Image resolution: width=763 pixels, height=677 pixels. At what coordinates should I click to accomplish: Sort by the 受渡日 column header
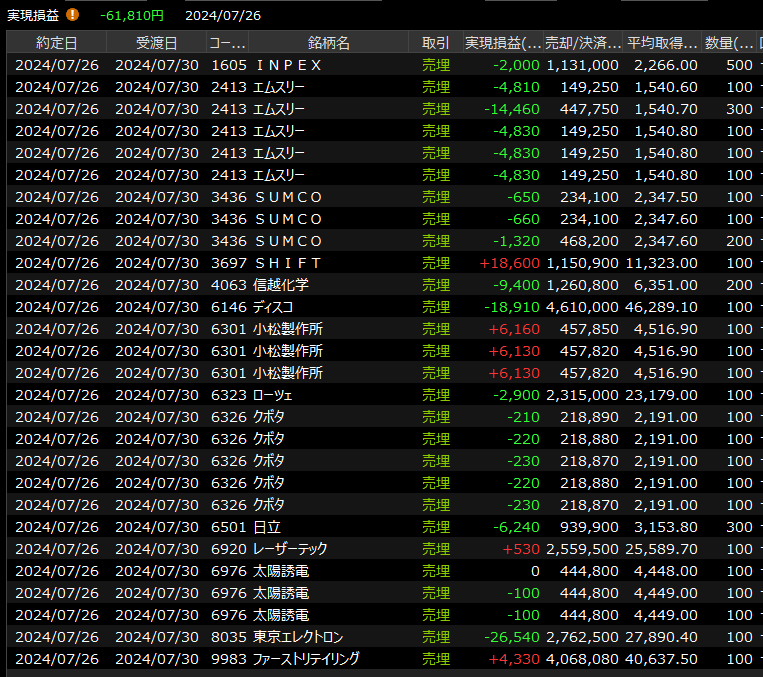tap(156, 43)
